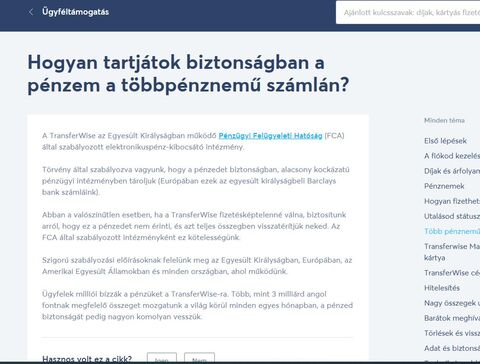Open the Első lépések topic

pos(445,141)
